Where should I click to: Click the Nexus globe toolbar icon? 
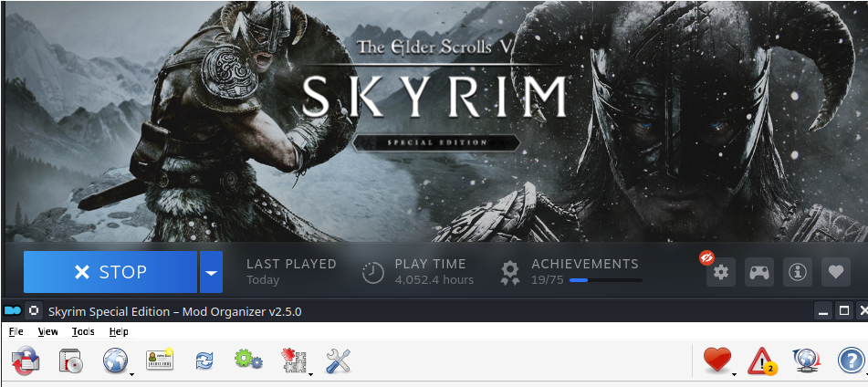pos(115,361)
